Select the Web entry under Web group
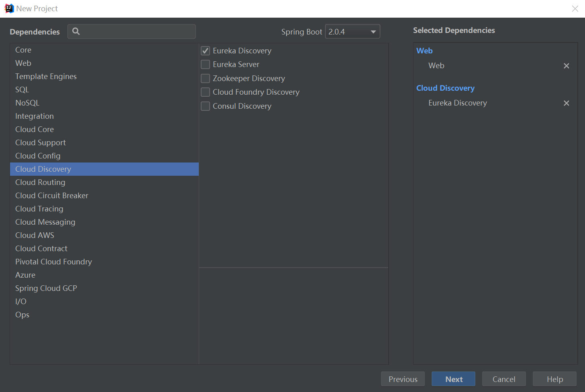The width and height of the screenshot is (585, 392). (x=436, y=66)
